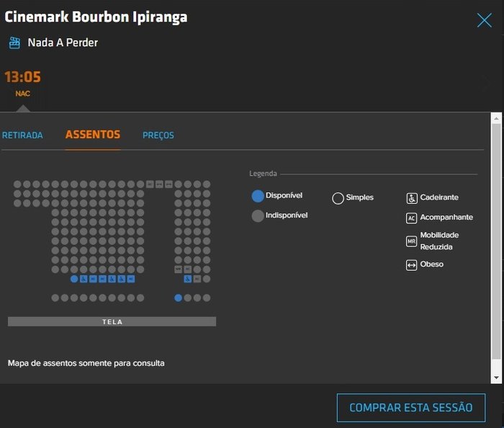This screenshot has width=504, height=428.
Task: Click the clapperboard movie icon beside Nada A Perder
Action: point(14,43)
